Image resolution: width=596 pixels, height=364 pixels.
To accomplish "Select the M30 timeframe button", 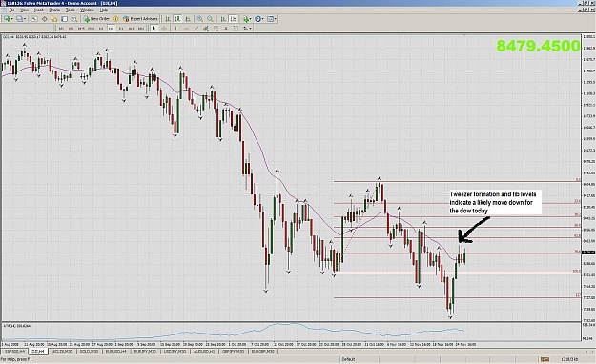I will 91,29.
